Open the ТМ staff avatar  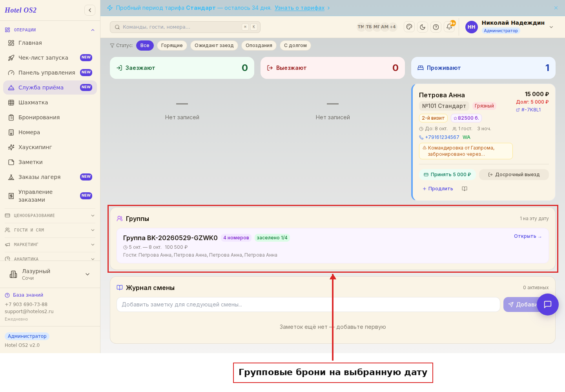pos(361,27)
